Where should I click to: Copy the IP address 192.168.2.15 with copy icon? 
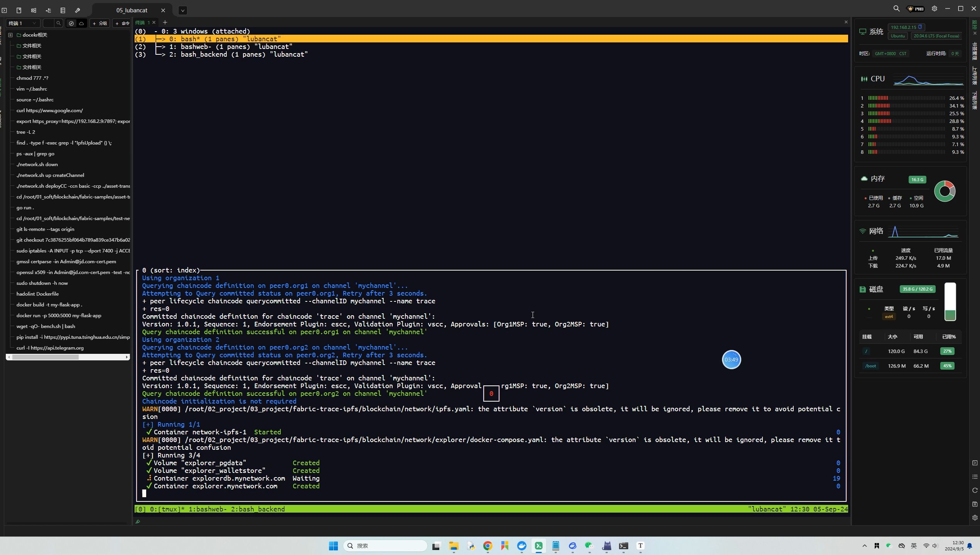[920, 27]
